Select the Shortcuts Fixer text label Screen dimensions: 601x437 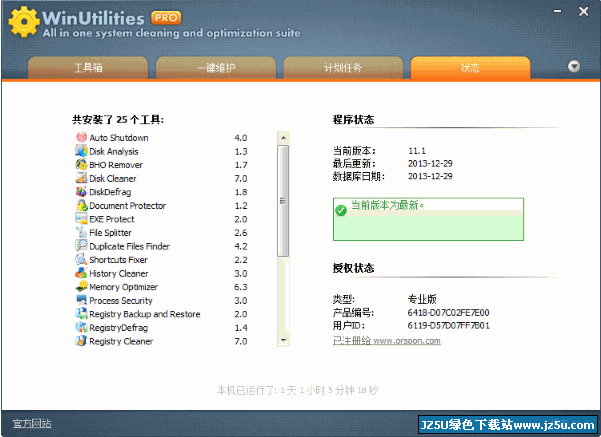pos(118,260)
